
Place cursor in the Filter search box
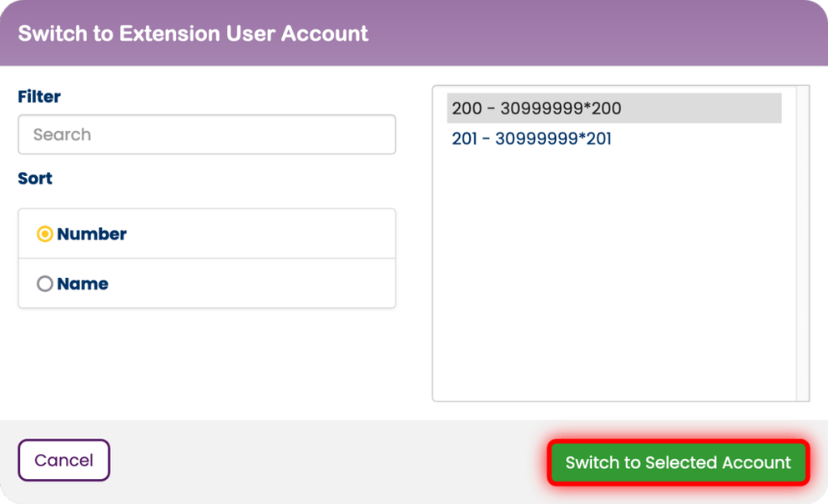tap(206, 134)
